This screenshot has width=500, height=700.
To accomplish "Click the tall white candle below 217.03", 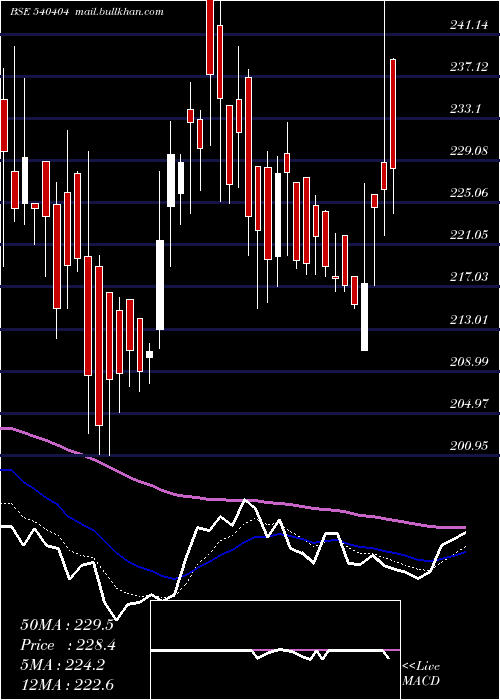I will point(365,317).
